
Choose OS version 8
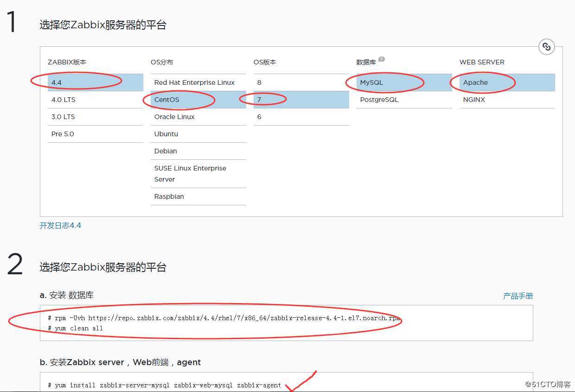tap(301, 82)
